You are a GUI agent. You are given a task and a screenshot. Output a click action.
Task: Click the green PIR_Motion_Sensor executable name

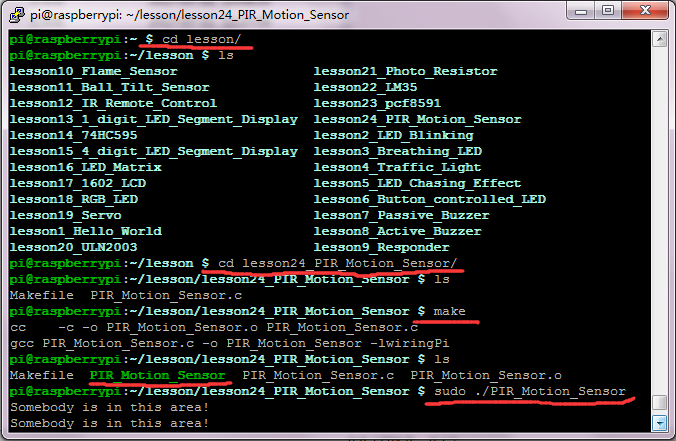click(x=157, y=375)
